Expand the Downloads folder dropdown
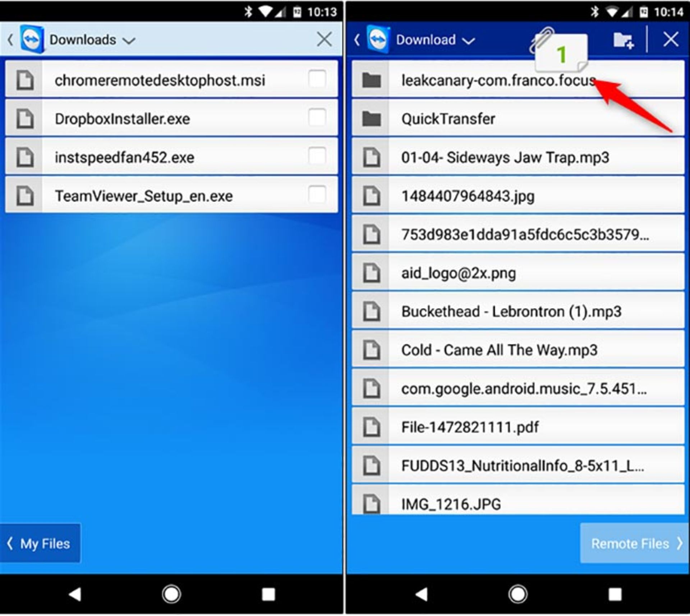 point(129,41)
